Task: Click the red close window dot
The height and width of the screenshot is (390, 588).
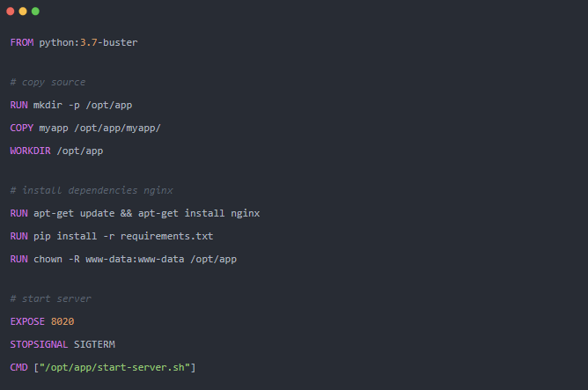Action: (11, 11)
